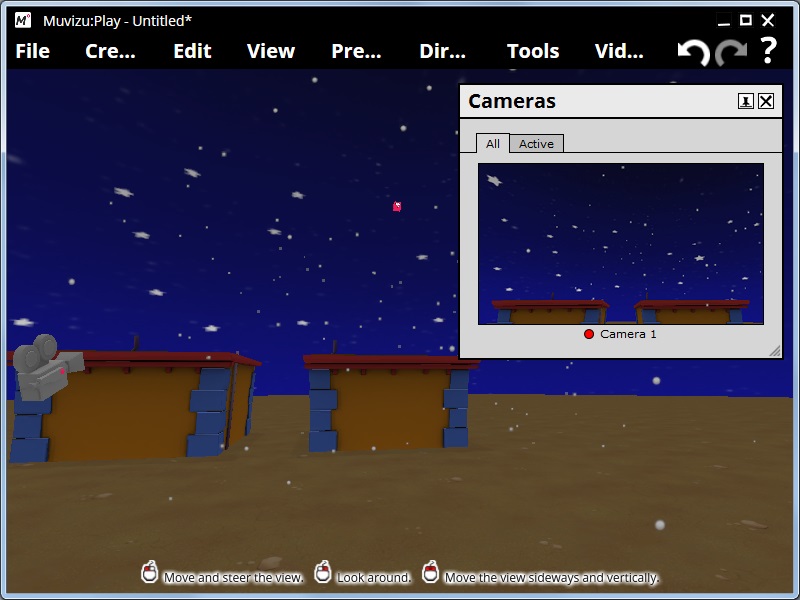
Task: Open Help question mark icon
Action: click(768, 50)
